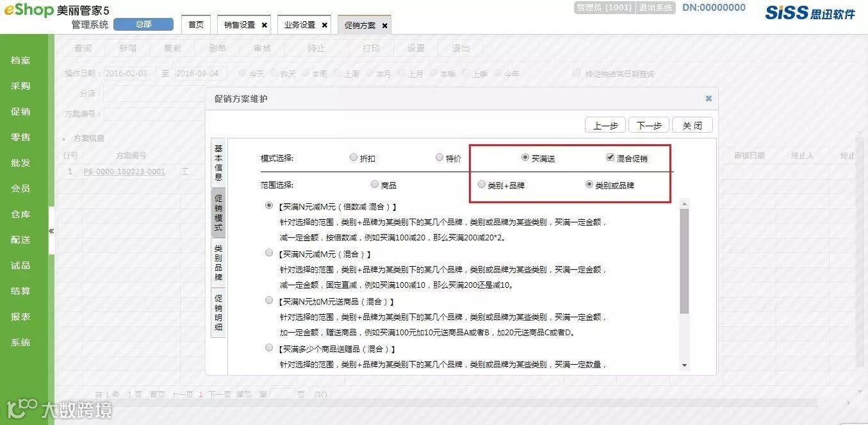Click the 设置 toolbar button

coord(416,48)
